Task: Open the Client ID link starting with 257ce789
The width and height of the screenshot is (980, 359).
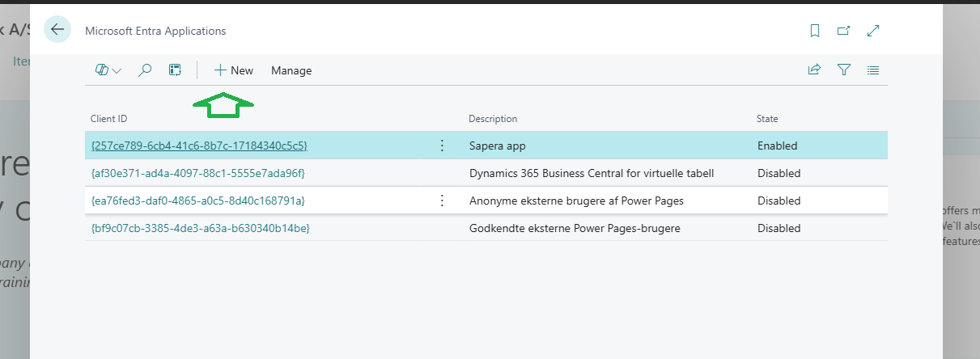Action: tap(199, 146)
